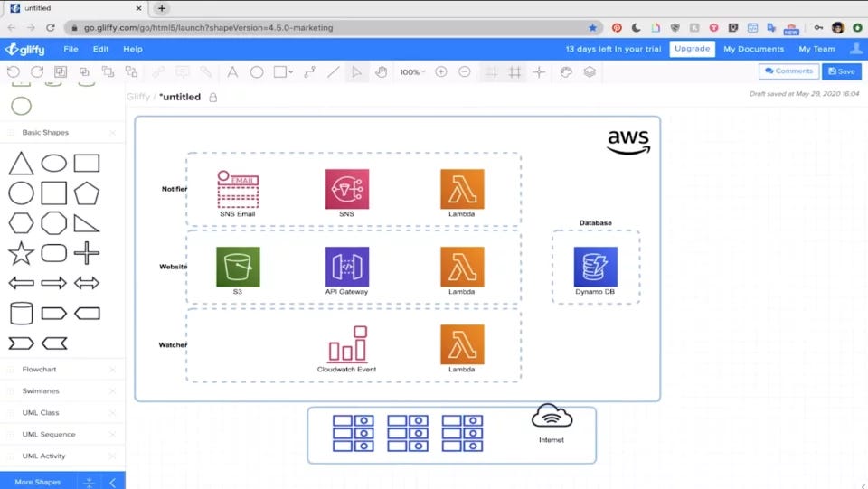Open the Help menu

133,49
